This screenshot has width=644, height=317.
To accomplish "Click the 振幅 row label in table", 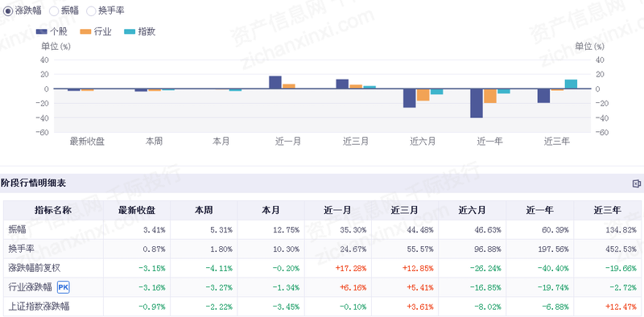I will point(17,230).
